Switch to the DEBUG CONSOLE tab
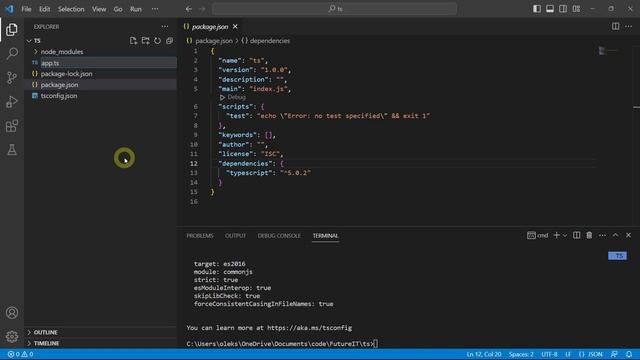 pyautogui.click(x=279, y=236)
